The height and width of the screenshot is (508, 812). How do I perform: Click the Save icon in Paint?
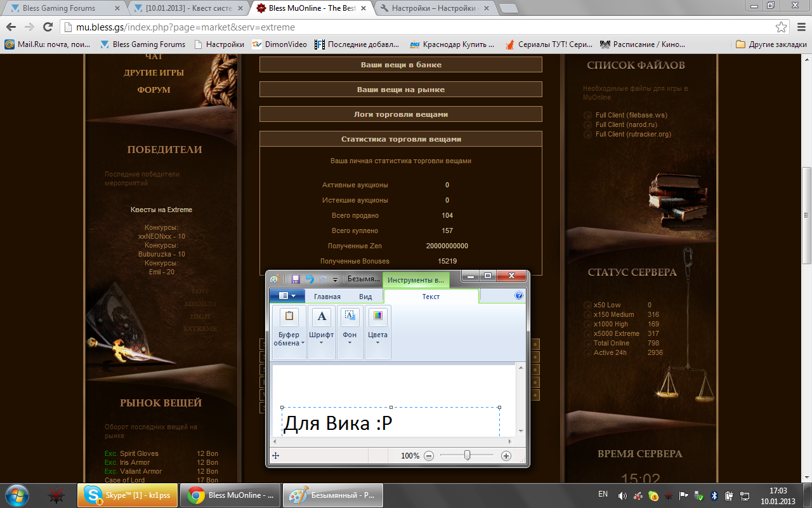click(x=296, y=279)
